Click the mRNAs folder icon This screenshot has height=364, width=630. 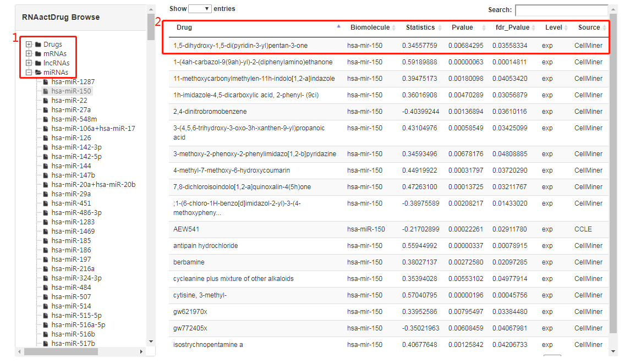point(38,54)
